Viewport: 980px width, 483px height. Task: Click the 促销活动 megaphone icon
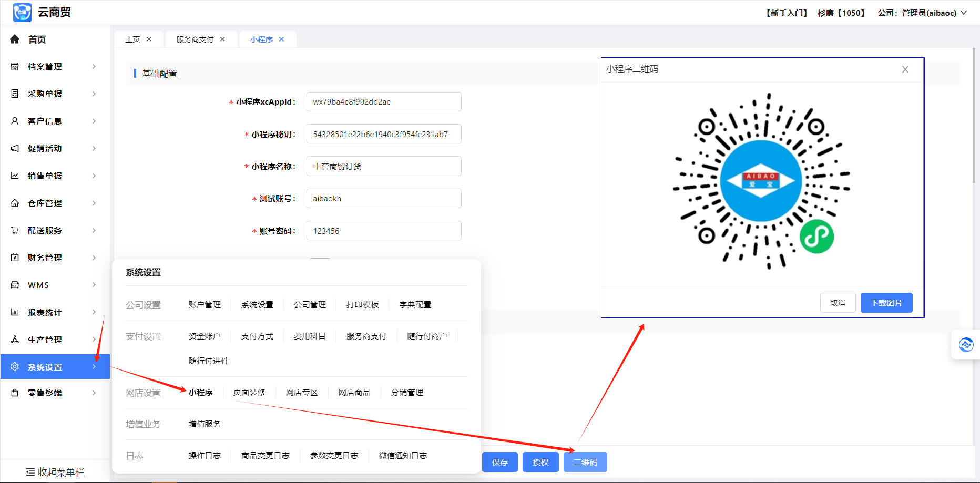pos(15,148)
